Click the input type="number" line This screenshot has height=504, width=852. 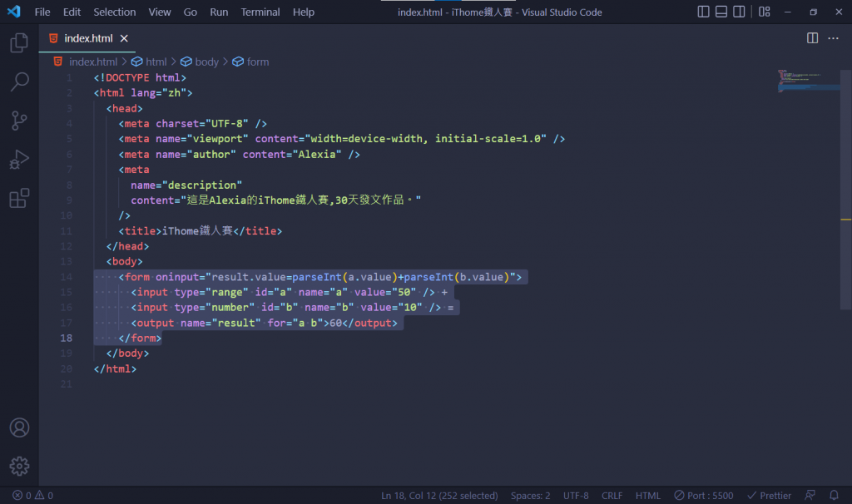[292, 308]
